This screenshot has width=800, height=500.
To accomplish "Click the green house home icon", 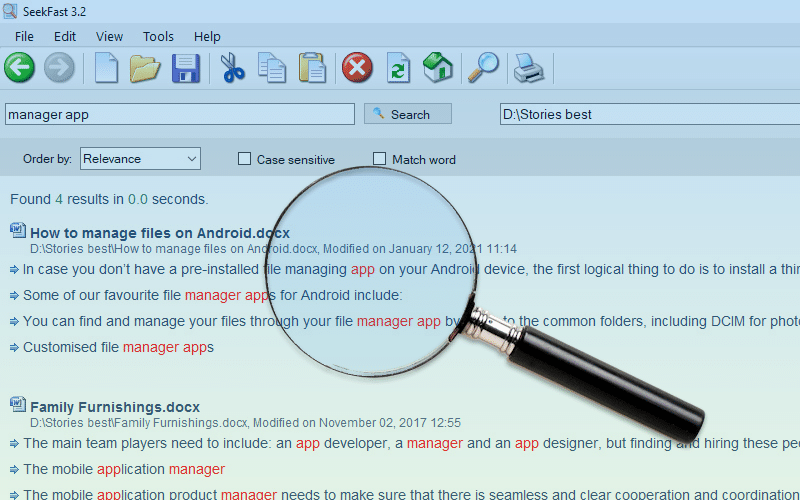I will pos(438,67).
